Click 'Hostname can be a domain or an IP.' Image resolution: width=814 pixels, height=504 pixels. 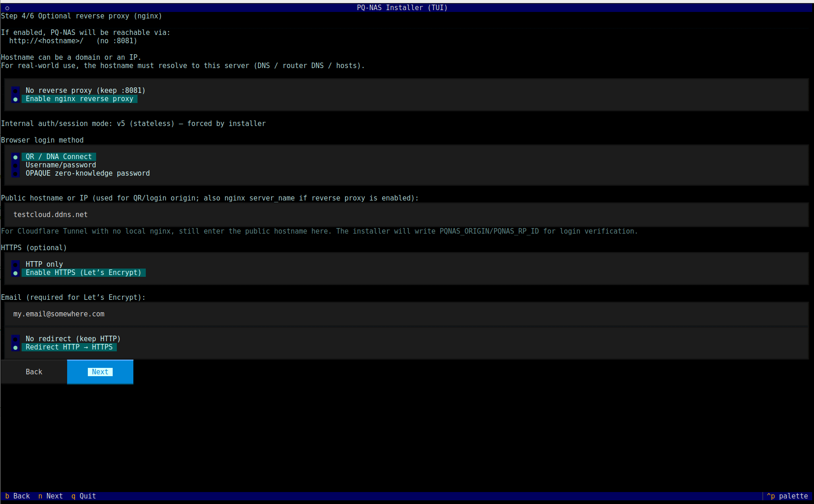71,57
